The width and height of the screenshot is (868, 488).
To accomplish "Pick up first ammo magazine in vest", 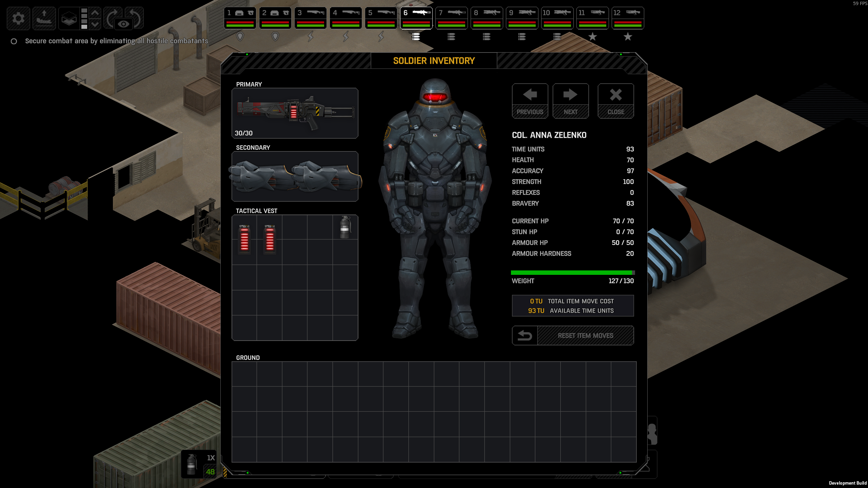I will click(244, 239).
